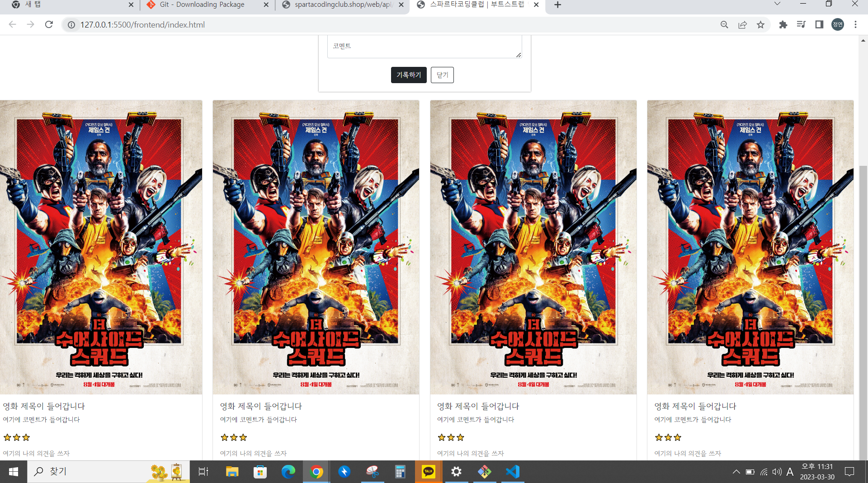The image size is (868, 483).
Task: Open the network status icon in tray
Action: coord(764,472)
